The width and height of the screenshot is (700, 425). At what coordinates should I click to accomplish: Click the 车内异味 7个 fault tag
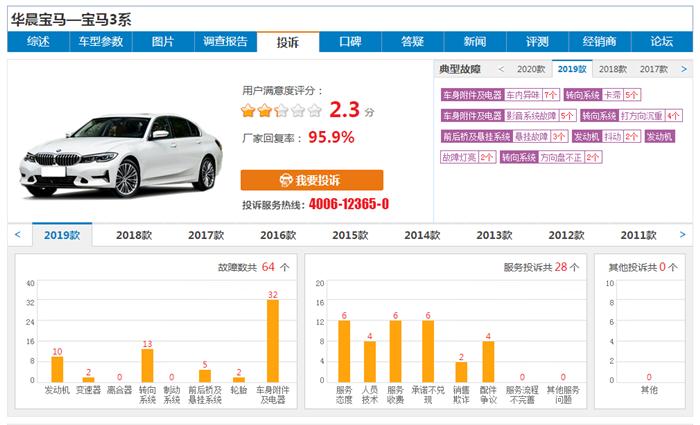pyautogui.click(x=500, y=95)
